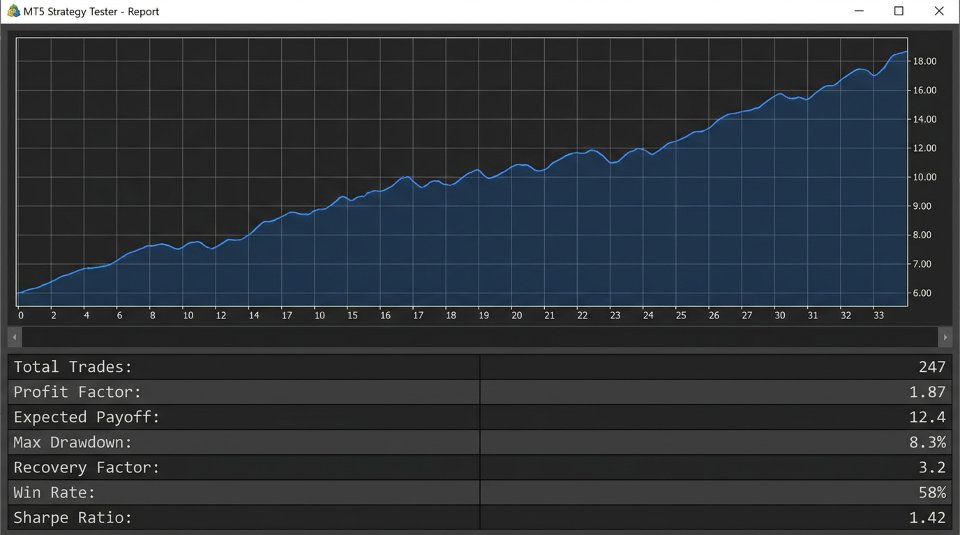960x535 pixels.
Task: Select the Recovery Factor row
Action: pos(480,467)
